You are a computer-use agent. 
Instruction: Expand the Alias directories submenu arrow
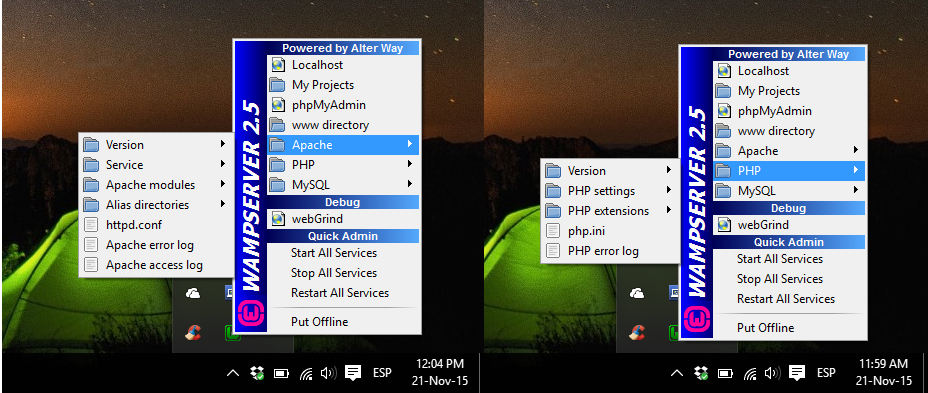pos(223,204)
